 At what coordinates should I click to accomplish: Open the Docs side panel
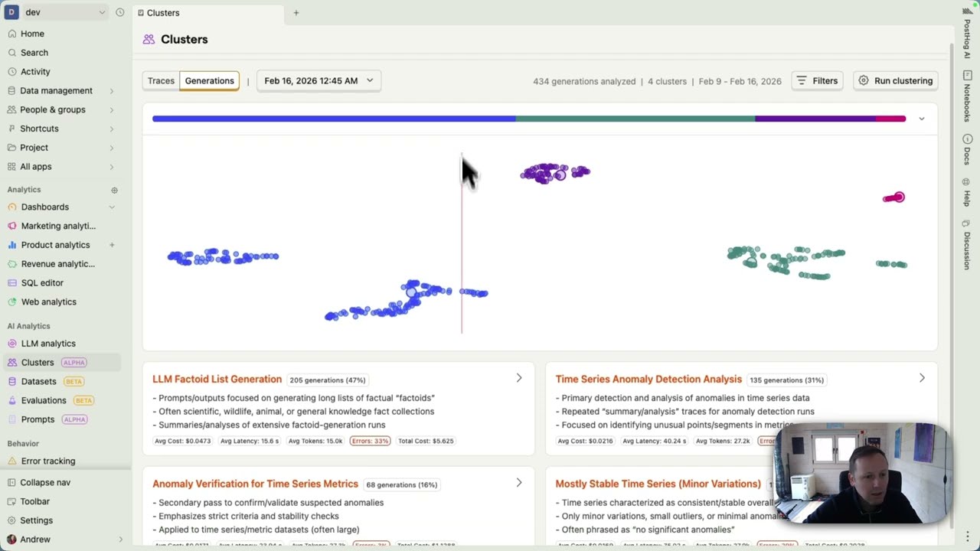pyautogui.click(x=967, y=152)
